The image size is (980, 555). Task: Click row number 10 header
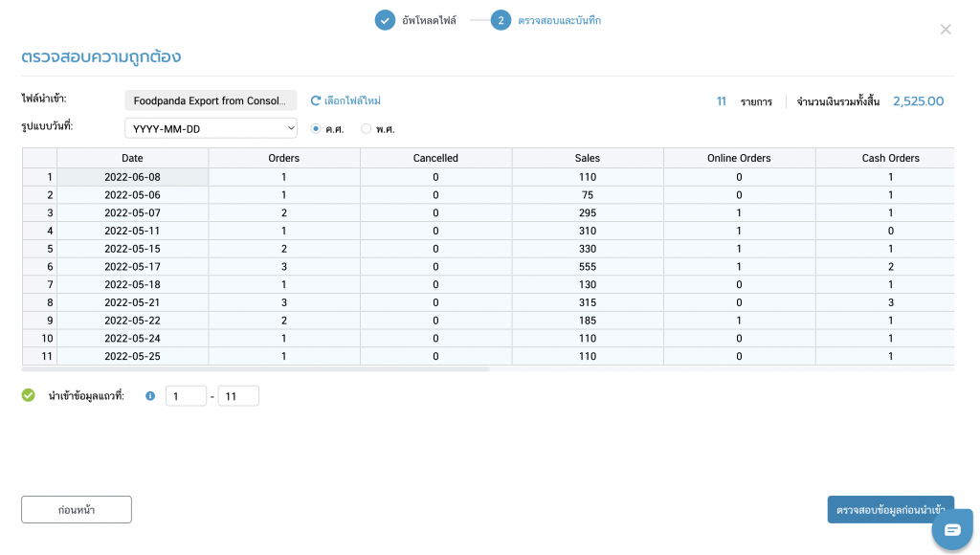point(39,338)
